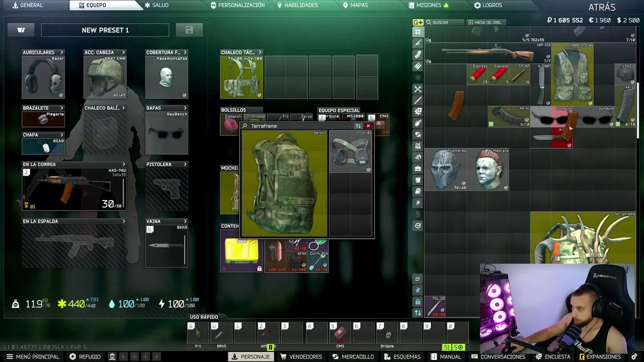The height and width of the screenshot is (362, 644).
Task: Select the 6B47 EMR helmet
Action: pyautogui.click(x=105, y=77)
